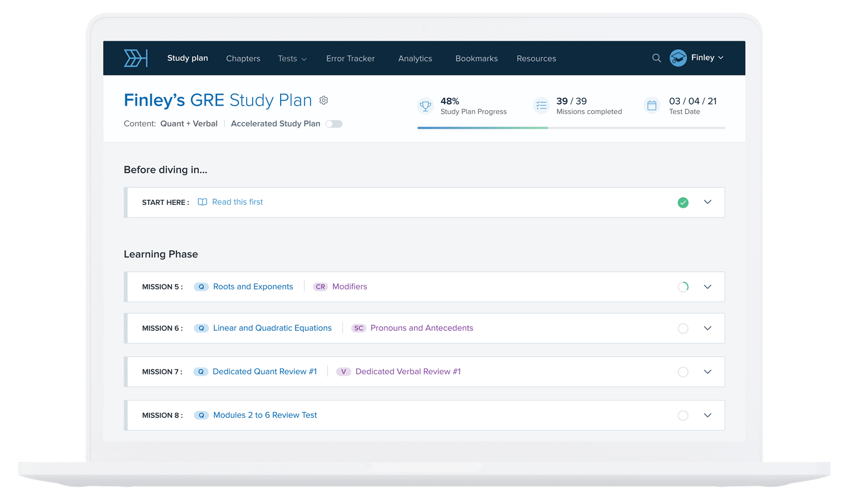Mark Mission 6 complete via its status circle

point(683,328)
